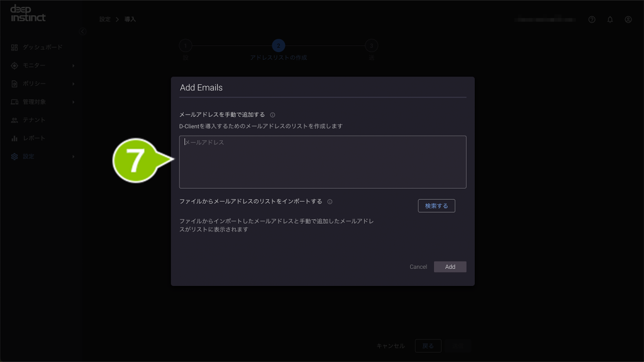The image size is (644, 362).
Task: Open info icon beside メールアドレスを手動で追加する
Action: [x=272, y=115]
